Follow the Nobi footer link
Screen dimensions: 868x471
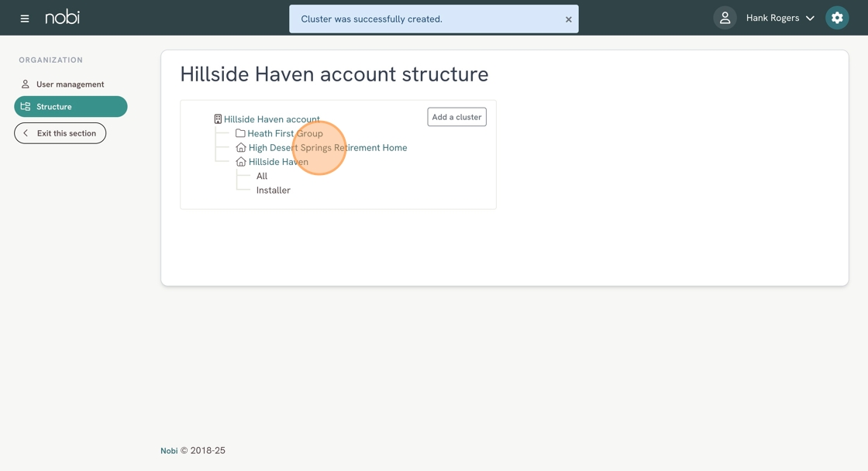pyautogui.click(x=169, y=451)
